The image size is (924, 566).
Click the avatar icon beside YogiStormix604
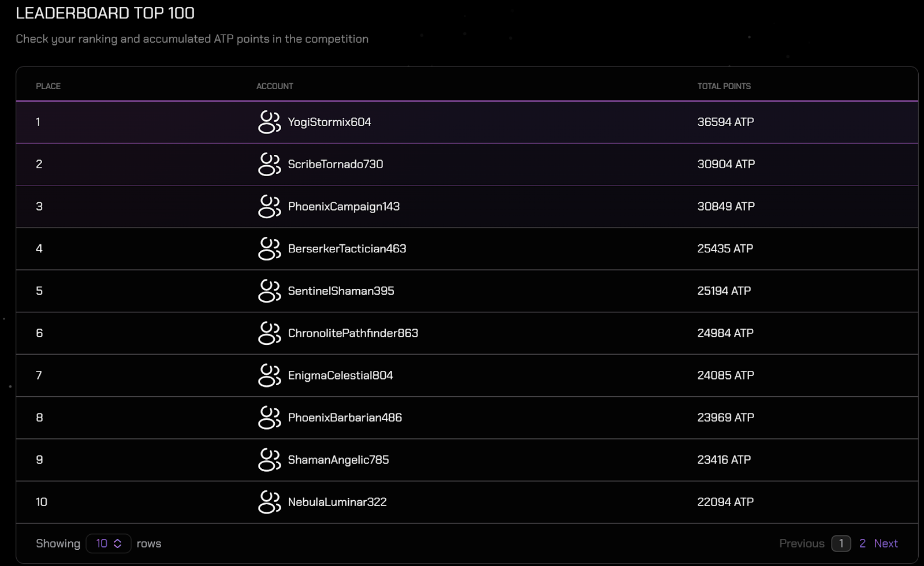(x=269, y=122)
